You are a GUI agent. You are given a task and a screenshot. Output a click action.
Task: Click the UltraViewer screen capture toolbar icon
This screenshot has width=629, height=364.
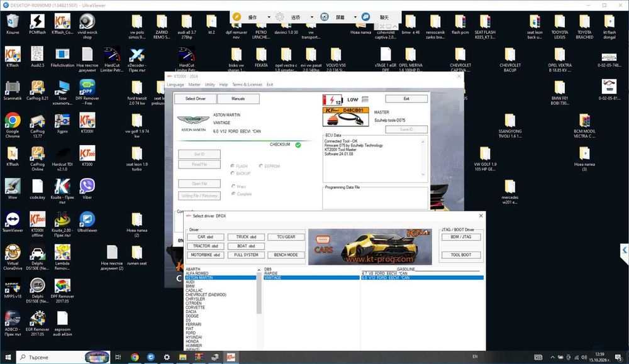click(325, 17)
